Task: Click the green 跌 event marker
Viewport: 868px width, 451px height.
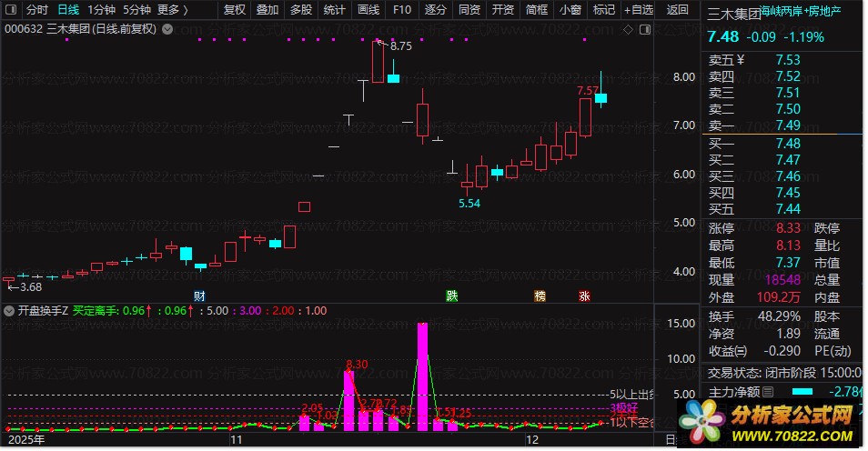Action: (x=452, y=296)
